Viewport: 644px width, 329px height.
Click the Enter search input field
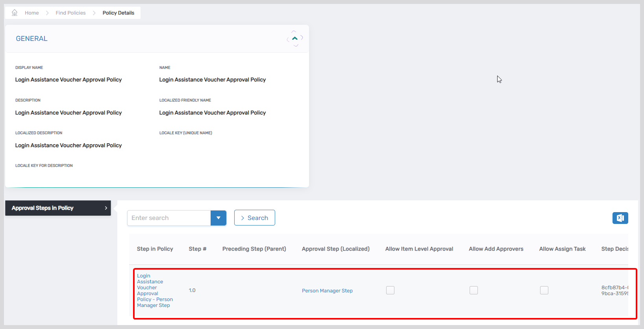click(169, 218)
